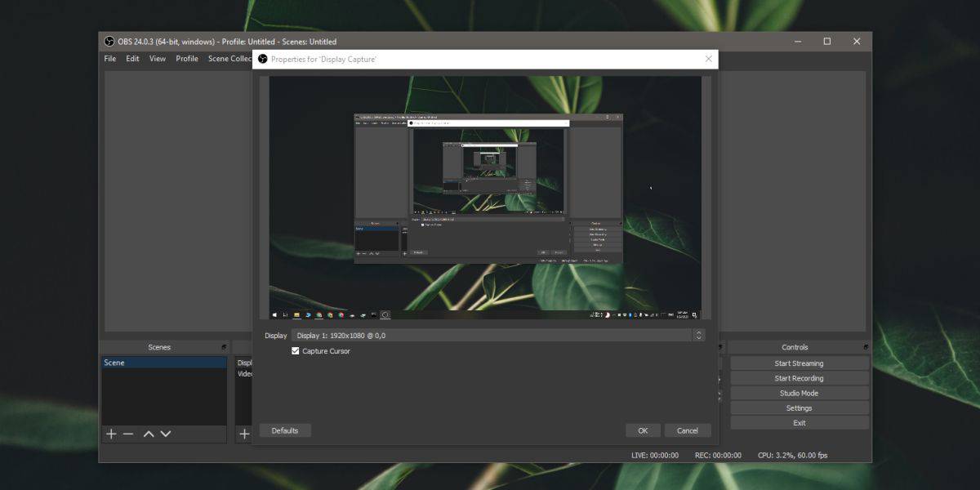Open the View menu
Screen dimensions: 980x490
(x=158, y=59)
